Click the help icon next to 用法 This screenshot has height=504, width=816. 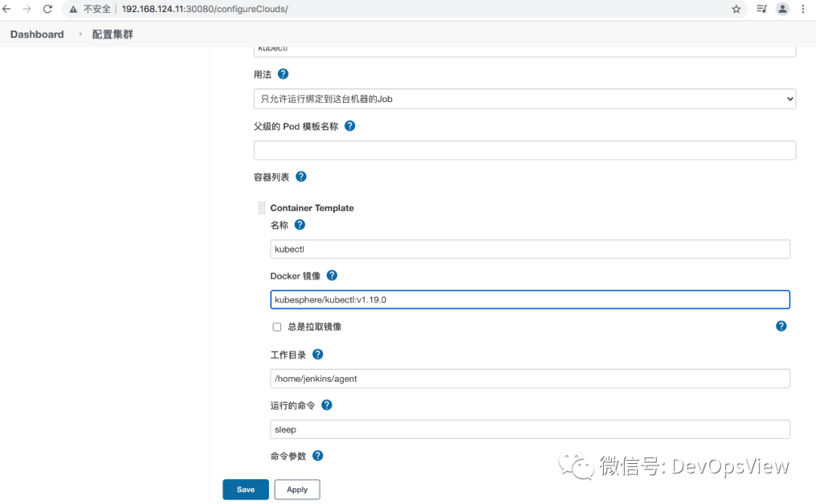283,74
